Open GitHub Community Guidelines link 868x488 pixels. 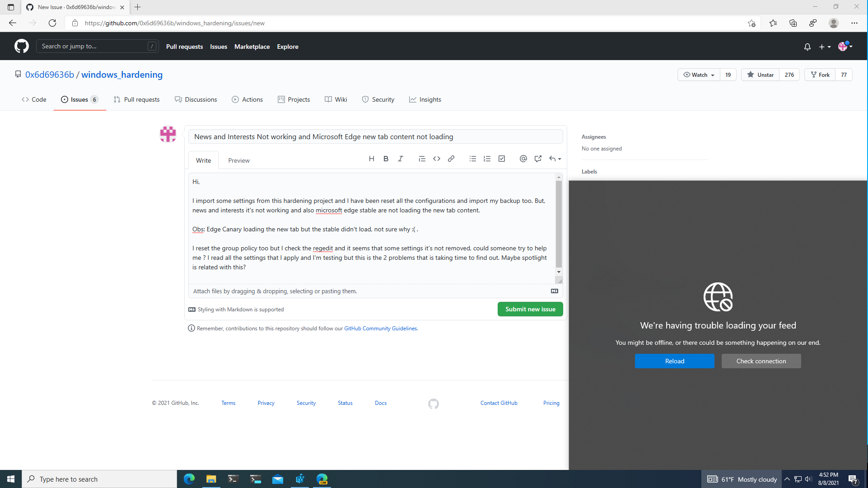[x=380, y=328]
